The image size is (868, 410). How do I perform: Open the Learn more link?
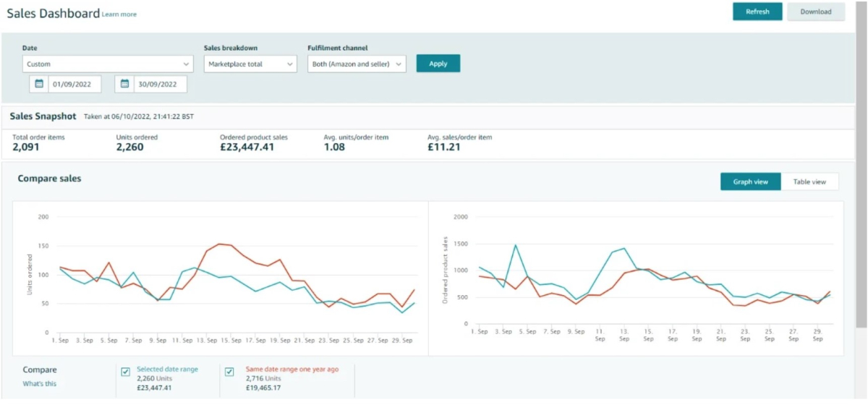tap(119, 14)
